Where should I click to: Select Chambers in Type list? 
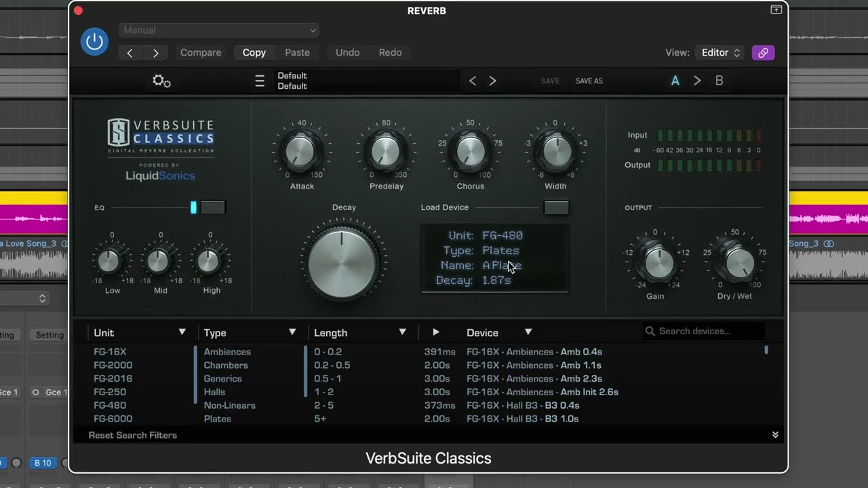226,365
